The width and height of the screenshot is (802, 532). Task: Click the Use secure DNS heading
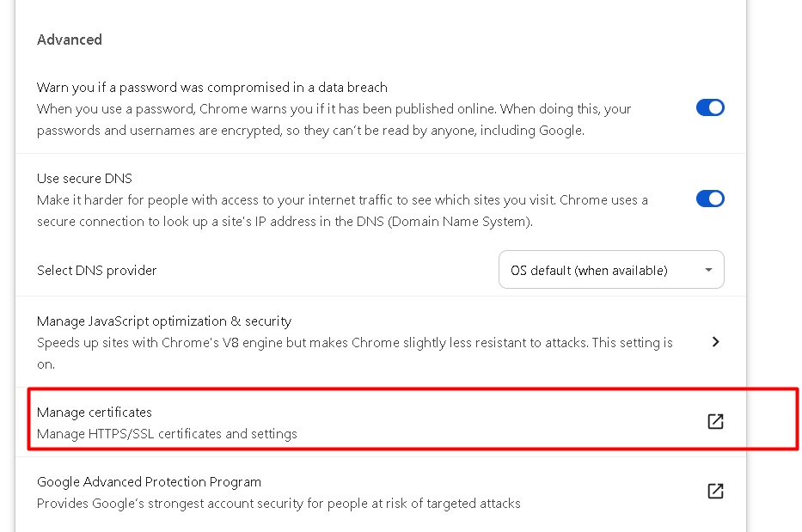click(84, 179)
